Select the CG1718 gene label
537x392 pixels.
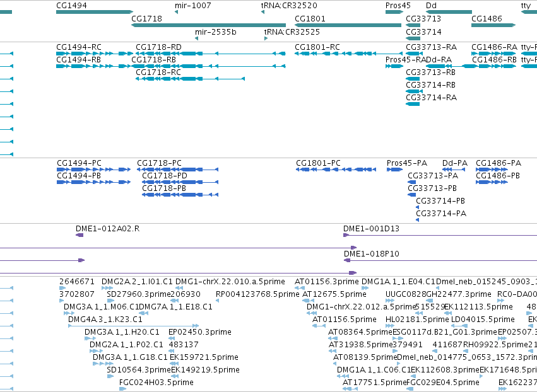click(146, 18)
